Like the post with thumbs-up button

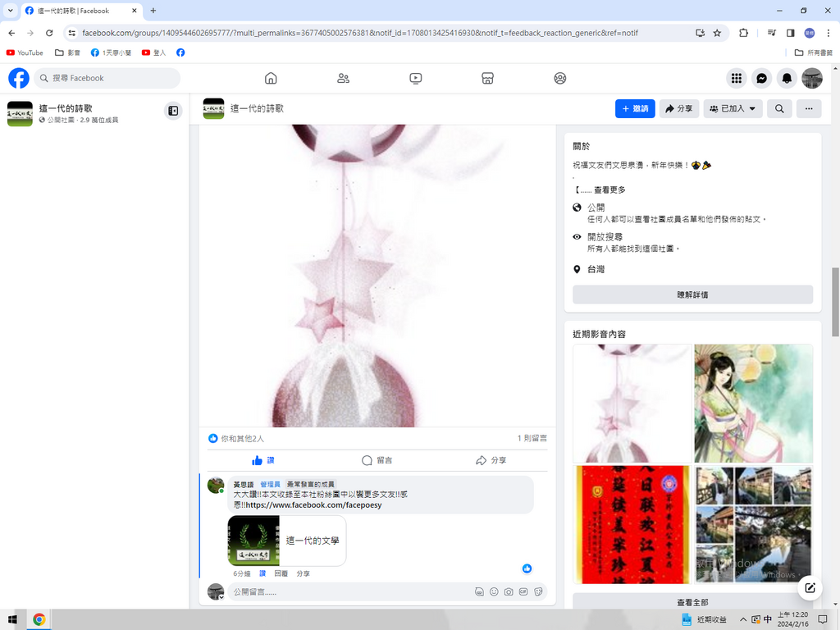pos(263,460)
